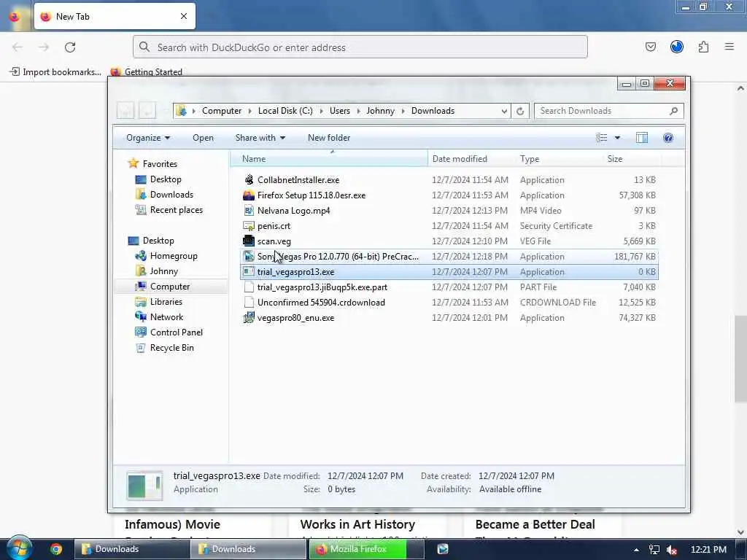The image size is (747, 560).
Task: Navigate to Users breadcrumb
Action: [x=340, y=111]
